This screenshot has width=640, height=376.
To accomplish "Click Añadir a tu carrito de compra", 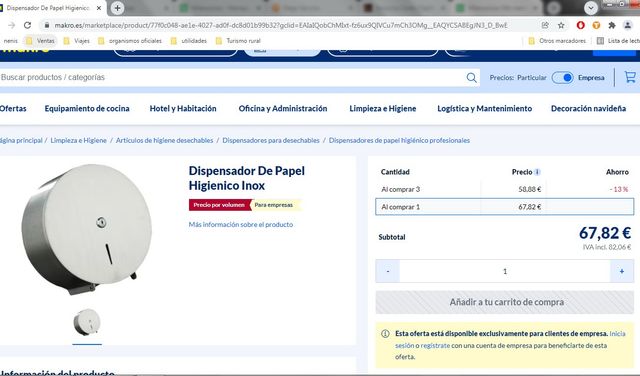I will tap(504, 302).
